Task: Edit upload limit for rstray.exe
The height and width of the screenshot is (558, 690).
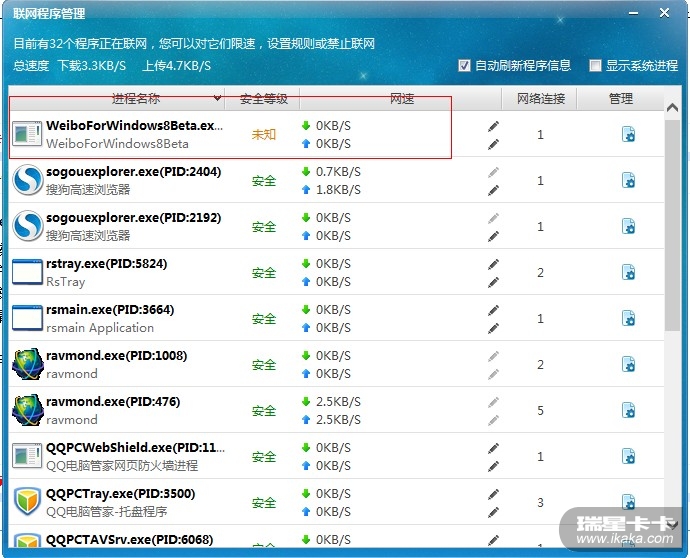Action: pyautogui.click(x=493, y=282)
